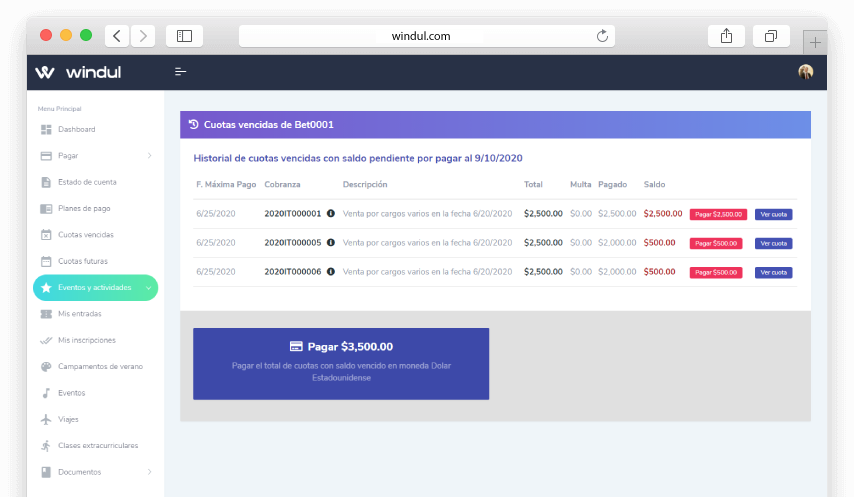Screen dimensions: 854x497
Task: Open Cuotas vencidas menu item
Action: tap(85, 235)
